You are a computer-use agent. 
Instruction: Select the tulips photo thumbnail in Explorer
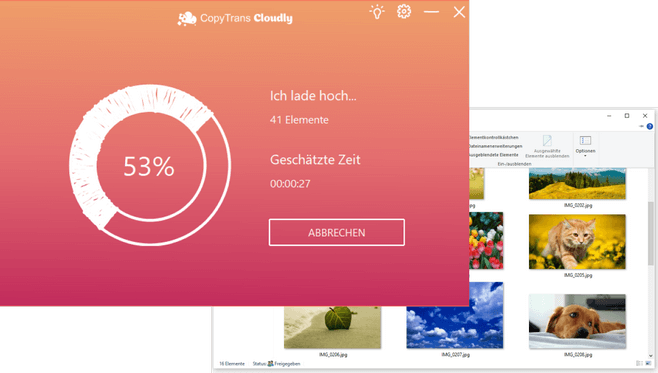[486, 240]
